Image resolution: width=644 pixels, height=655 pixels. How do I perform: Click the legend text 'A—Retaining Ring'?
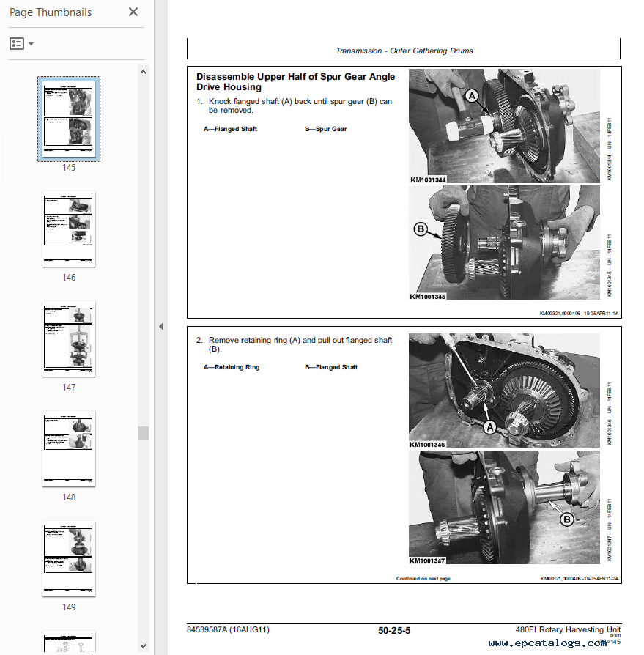(232, 367)
